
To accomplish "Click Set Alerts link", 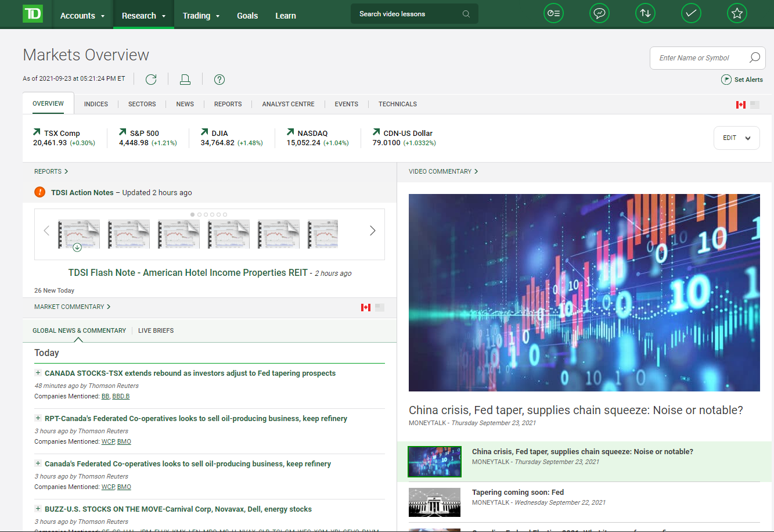I will [748, 80].
